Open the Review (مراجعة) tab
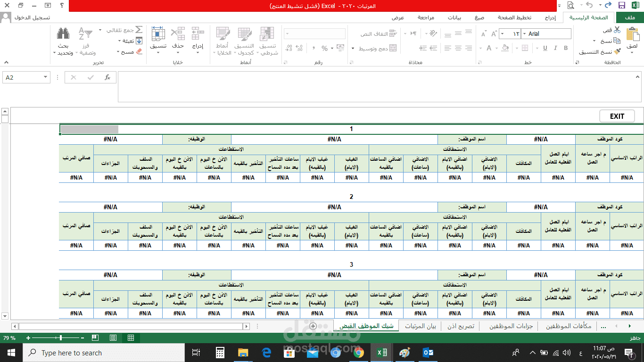 [x=426, y=17]
